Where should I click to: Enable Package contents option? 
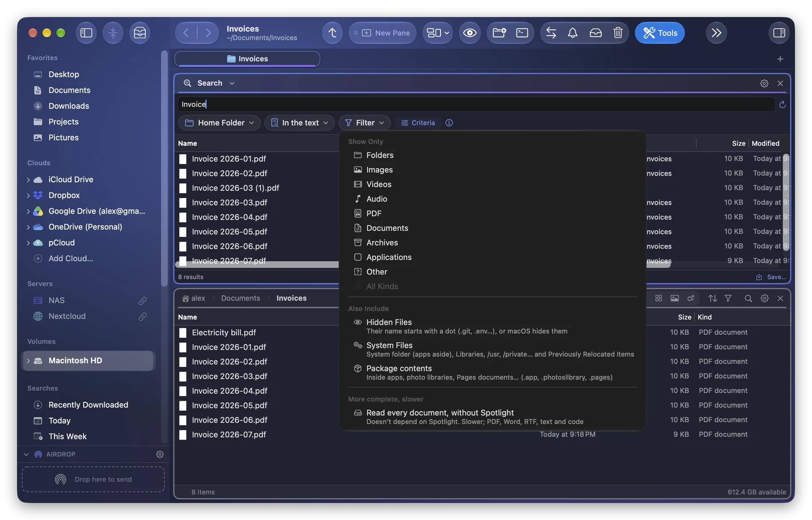[x=492, y=373]
